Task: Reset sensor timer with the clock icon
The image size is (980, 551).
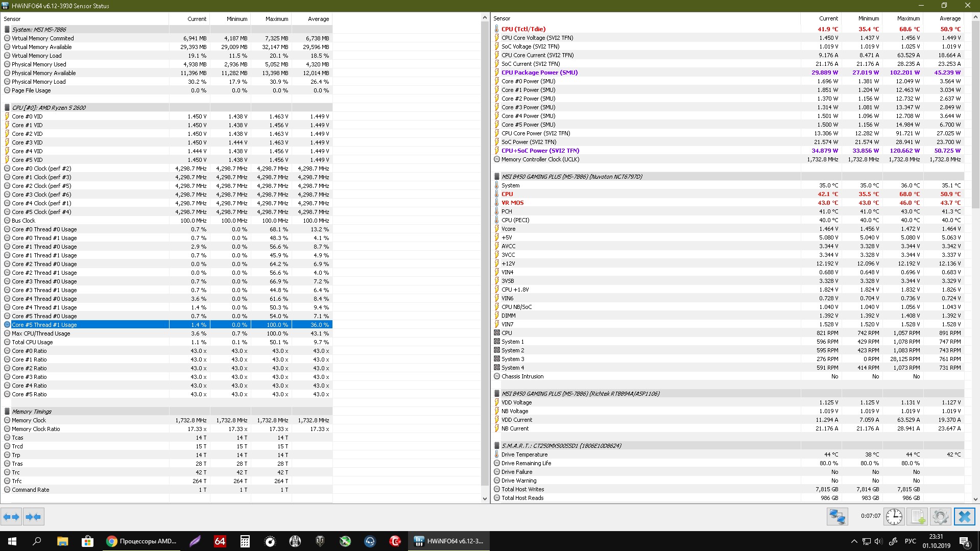Action: coord(894,517)
